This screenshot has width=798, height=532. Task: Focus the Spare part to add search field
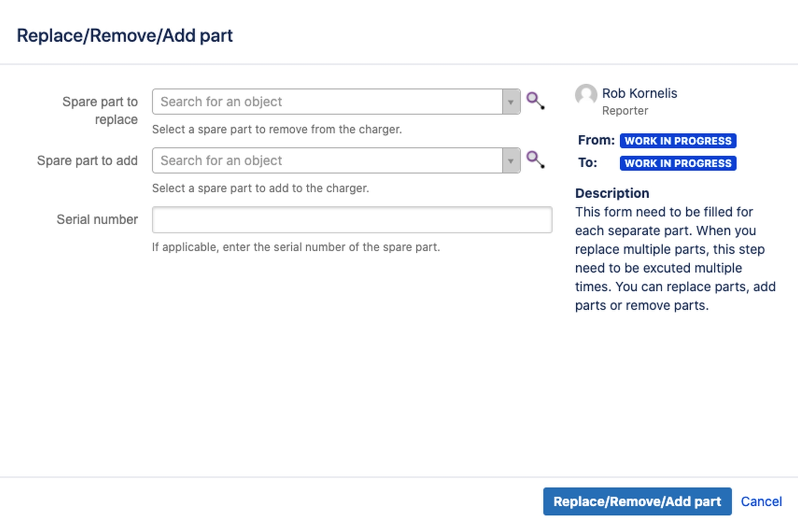click(327, 161)
